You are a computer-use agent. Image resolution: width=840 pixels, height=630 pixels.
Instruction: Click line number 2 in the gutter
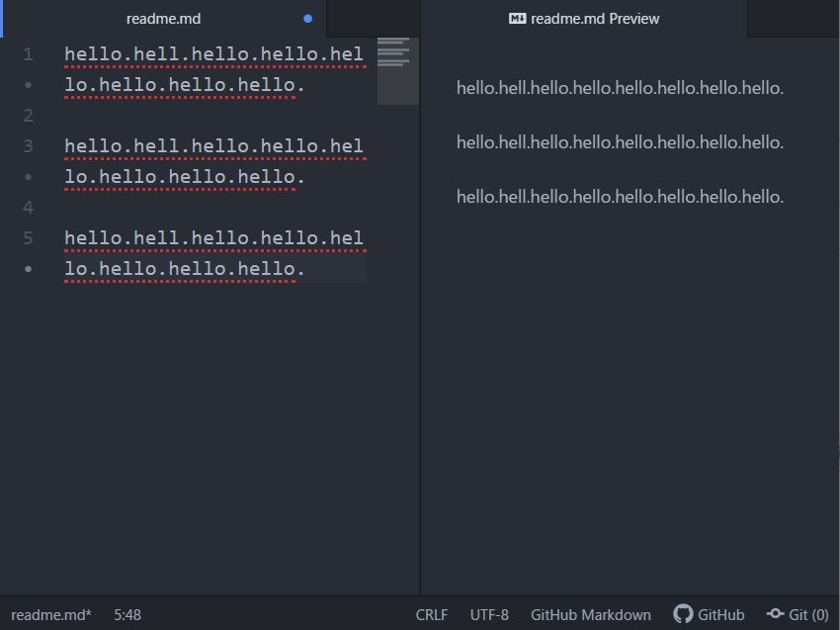click(28, 116)
